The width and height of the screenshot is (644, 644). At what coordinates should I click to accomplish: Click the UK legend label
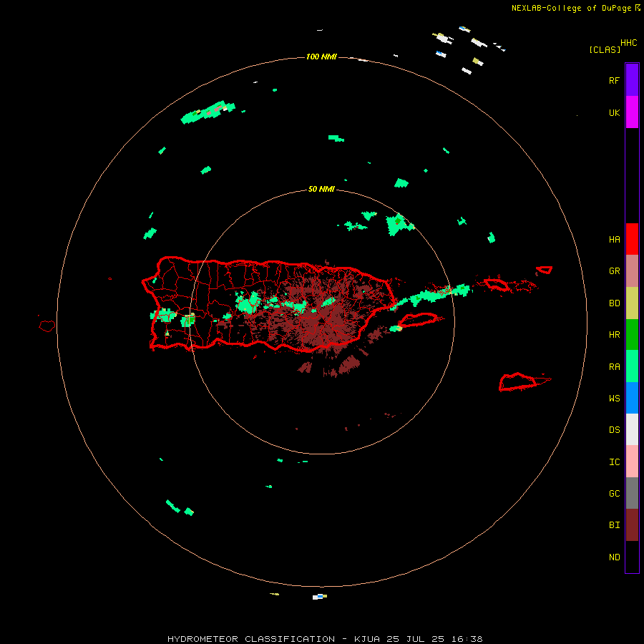pos(614,112)
